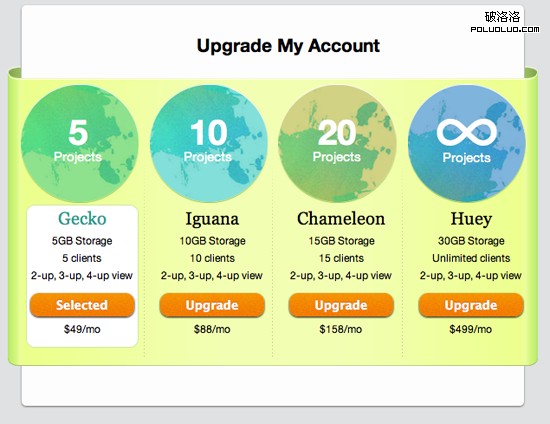This screenshot has width=550, height=424.
Task: Select the Gecko plan title
Action: coord(82,218)
